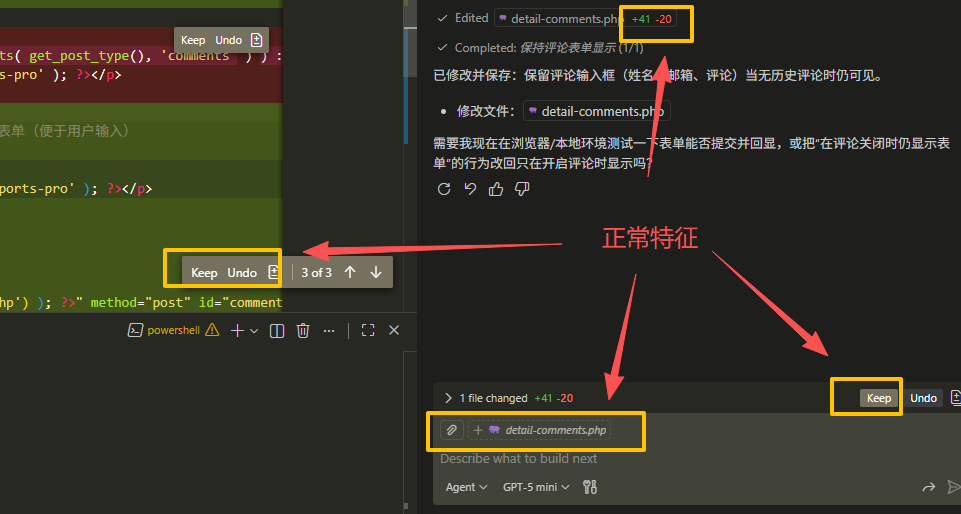
Task: Keep all changes in chat panel
Action: click(x=879, y=398)
